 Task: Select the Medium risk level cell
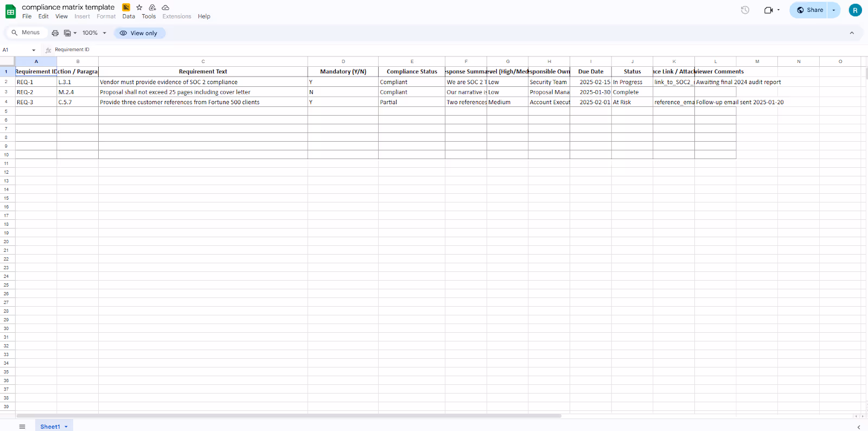click(507, 102)
